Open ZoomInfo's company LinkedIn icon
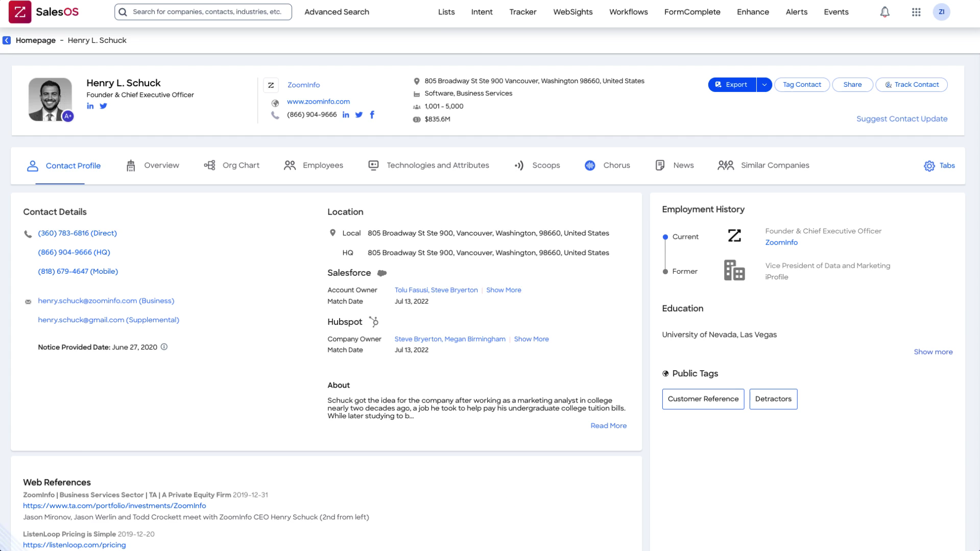 coord(346,115)
